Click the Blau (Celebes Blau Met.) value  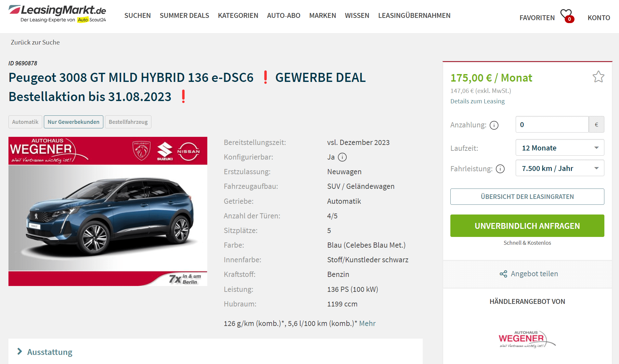click(366, 245)
